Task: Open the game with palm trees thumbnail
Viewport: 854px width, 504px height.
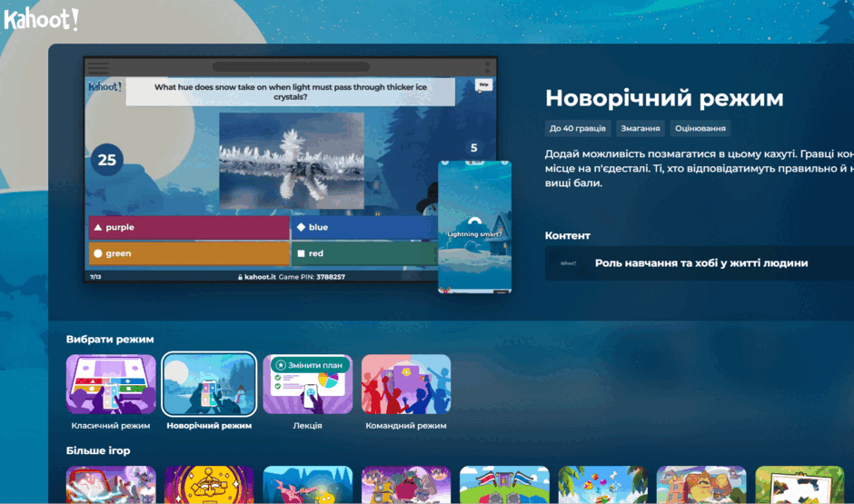Action: click(x=603, y=484)
